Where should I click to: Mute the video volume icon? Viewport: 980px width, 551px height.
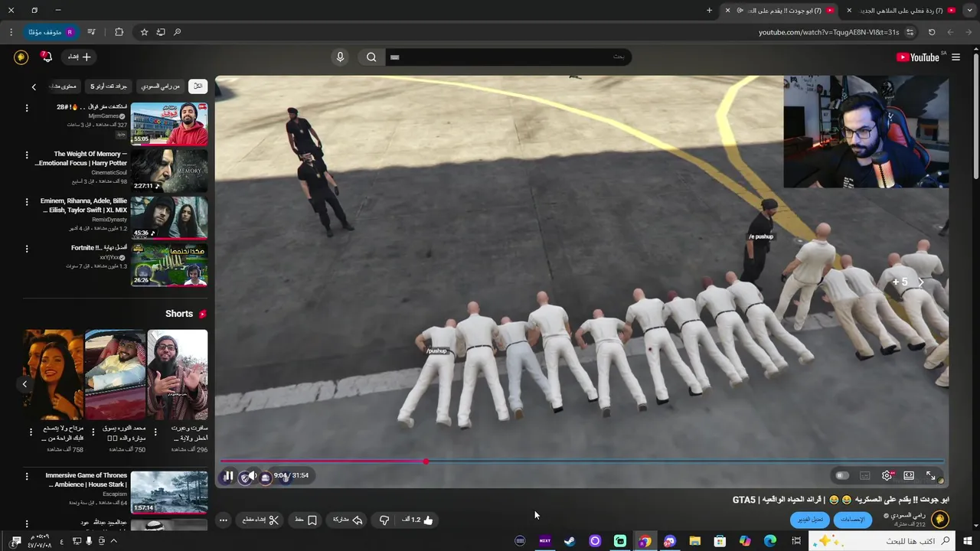click(x=252, y=476)
